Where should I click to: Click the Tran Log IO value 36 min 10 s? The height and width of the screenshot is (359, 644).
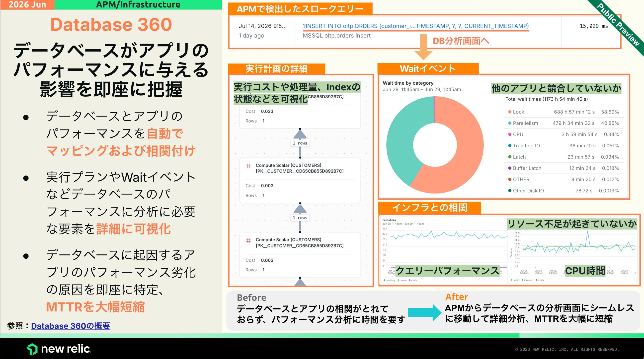coord(582,146)
